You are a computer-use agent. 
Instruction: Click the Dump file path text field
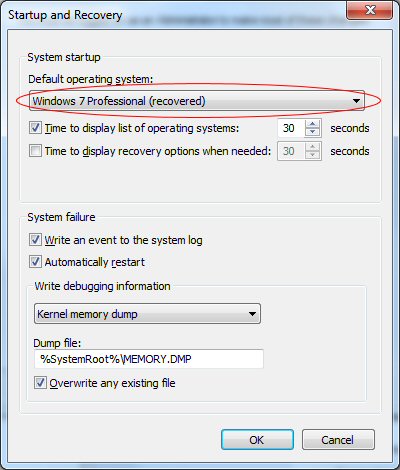pyautogui.click(x=149, y=359)
